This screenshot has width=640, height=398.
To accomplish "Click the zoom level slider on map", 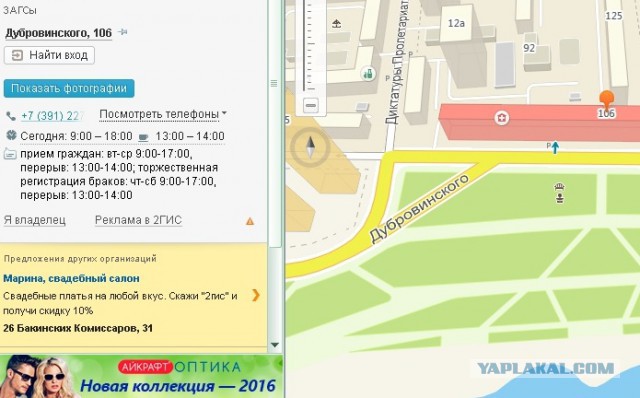I will [310, 45].
